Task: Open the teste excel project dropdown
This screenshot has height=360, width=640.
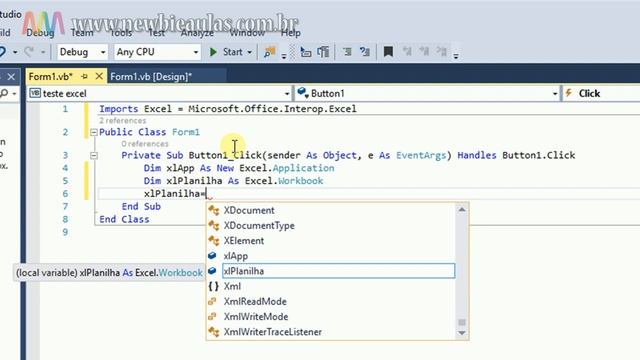Action: (x=159, y=93)
